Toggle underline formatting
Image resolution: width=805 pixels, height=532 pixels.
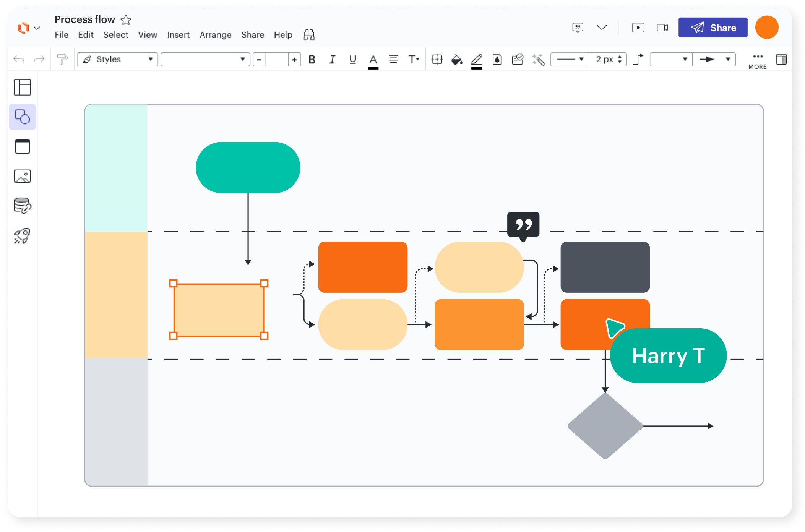coord(352,59)
